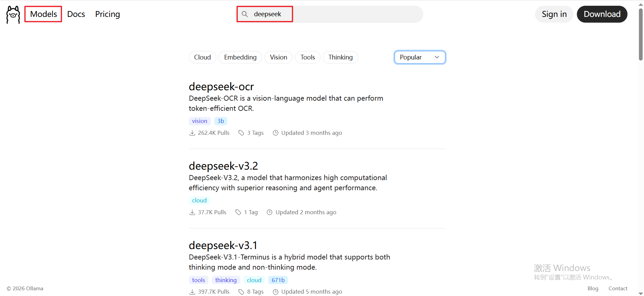The width and height of the screenshot is (644, 296).
Task: Click the thinking tag under deepseek-v3.1
Action: [226, 280]
